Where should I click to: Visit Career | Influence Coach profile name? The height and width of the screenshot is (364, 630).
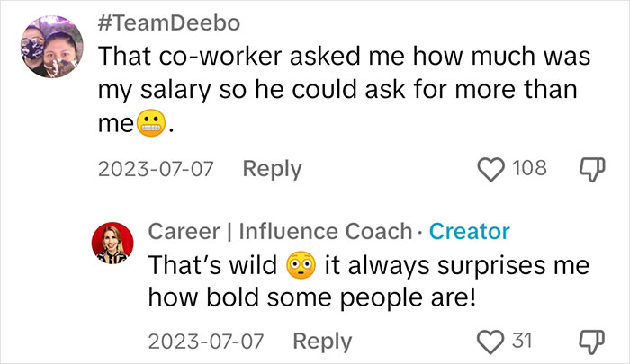[x=279, y=231]
